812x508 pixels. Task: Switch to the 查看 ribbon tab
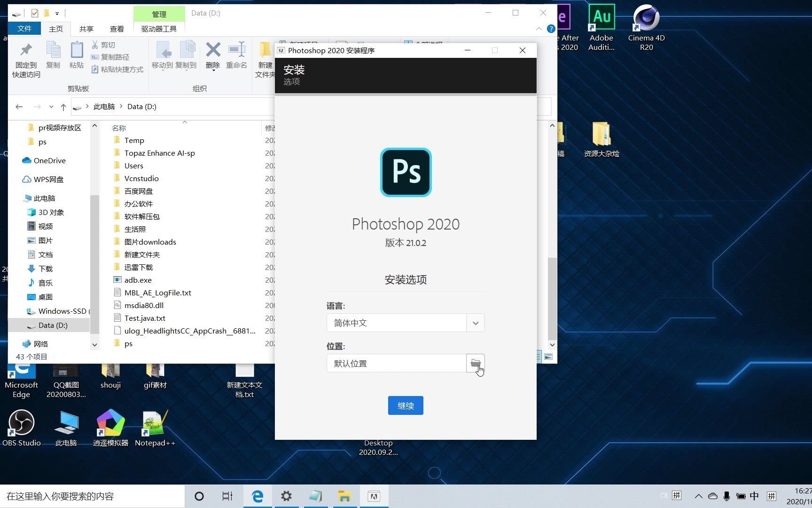[117, 29]
